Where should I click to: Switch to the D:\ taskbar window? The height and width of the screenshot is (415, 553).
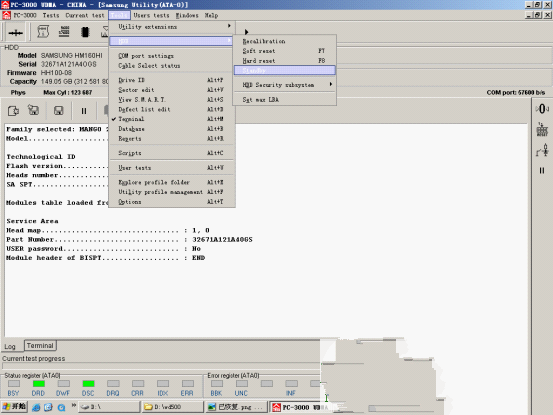point(109,407)
